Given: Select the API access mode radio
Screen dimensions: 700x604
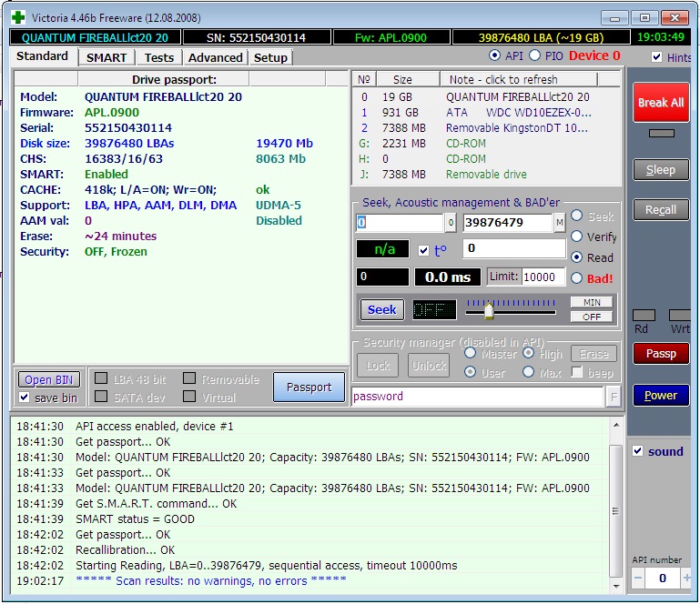Looking at the screenshot, I should (494, 55).
